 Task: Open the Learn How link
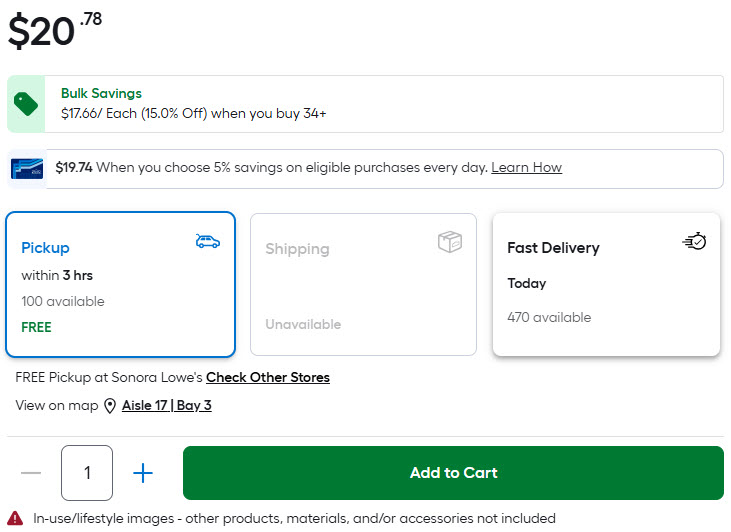(526, 168)
